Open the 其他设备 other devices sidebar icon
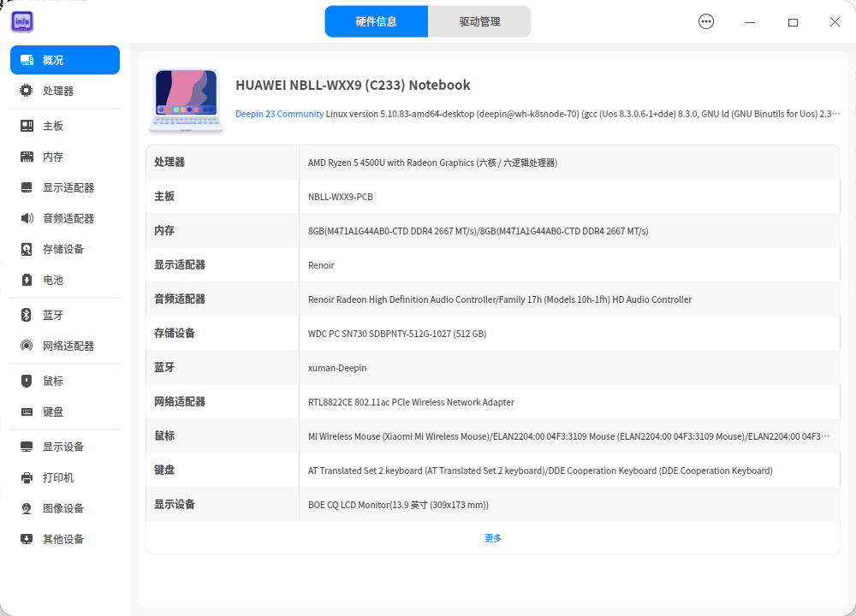The width and height of the screenshot is (856, 616). tap(27, 539)
